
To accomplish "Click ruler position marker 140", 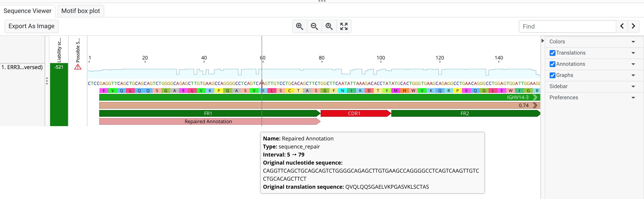I will tap(499, 58).
